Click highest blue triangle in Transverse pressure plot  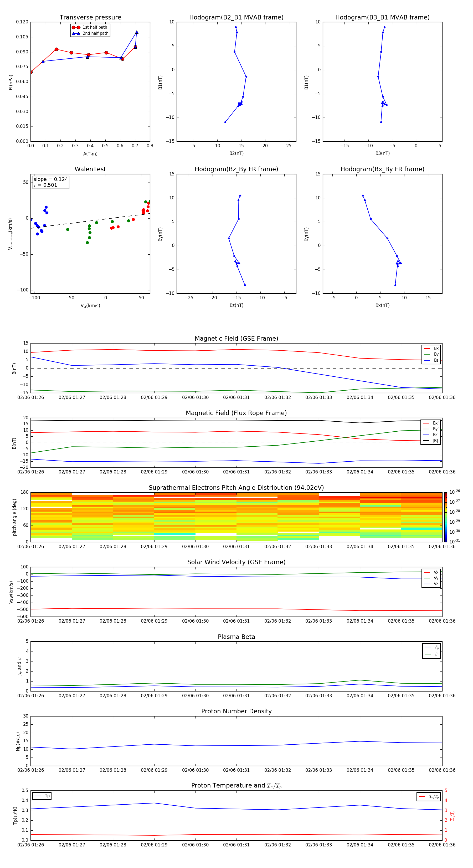tap(137, 32)
